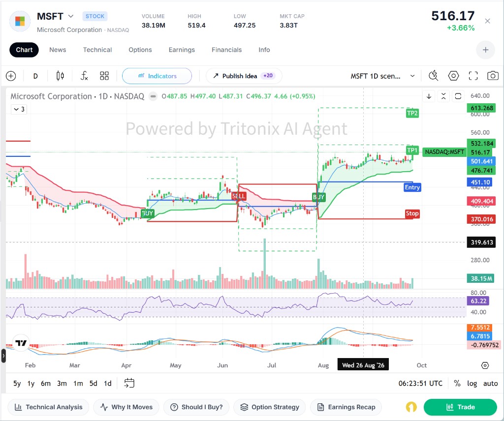Open the fx indicator formula icon
The height and width of the screenshot is (421, 504).
pyautogui.click(x=84, y=76)
